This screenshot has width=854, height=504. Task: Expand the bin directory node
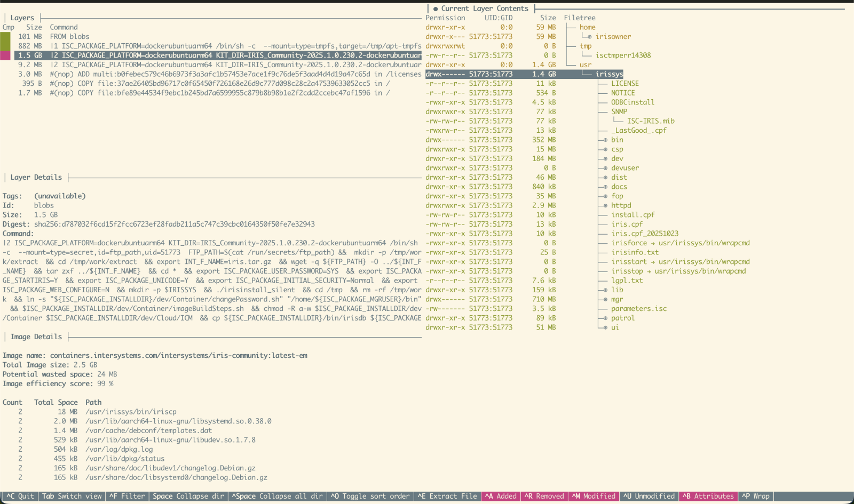[616, 140]
